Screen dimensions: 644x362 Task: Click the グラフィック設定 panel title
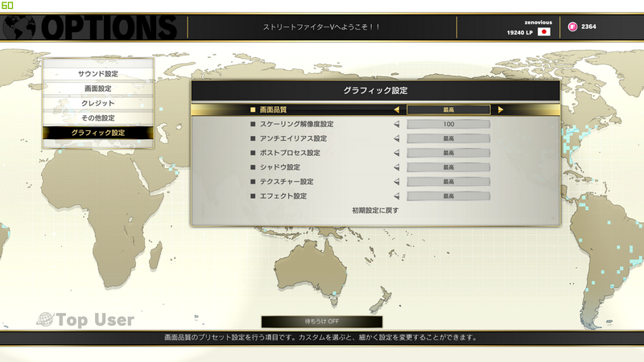(x=375, y=90)
